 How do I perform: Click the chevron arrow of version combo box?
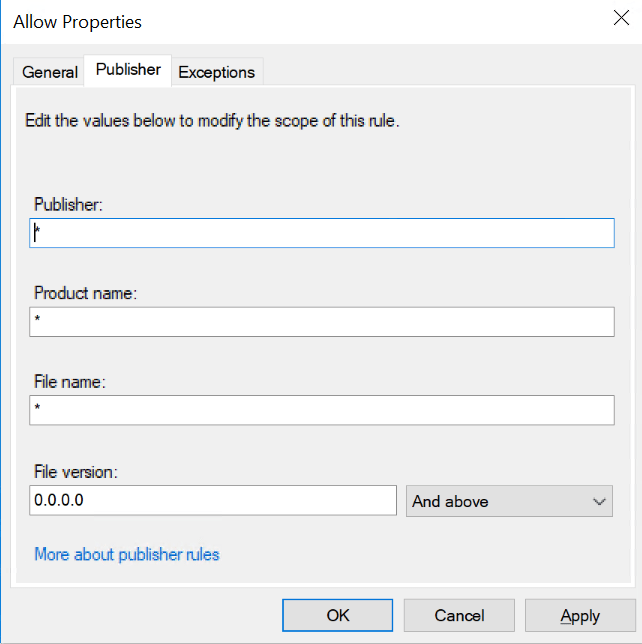coord(599,501)
